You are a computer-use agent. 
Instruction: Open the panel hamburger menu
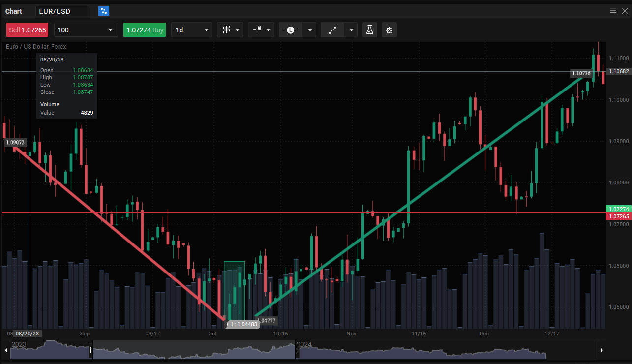pos(613,10)
